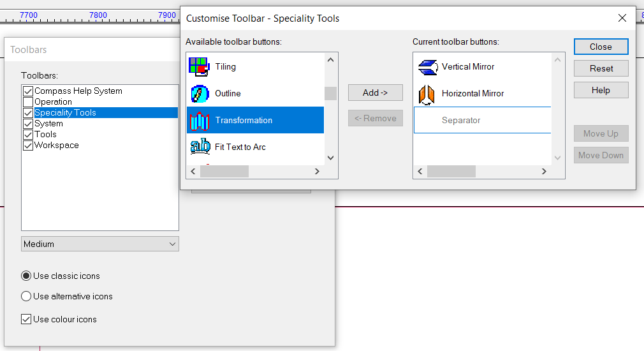Click the Transformation tool icon
Screen dimensions: 644x351
point(199,121)
